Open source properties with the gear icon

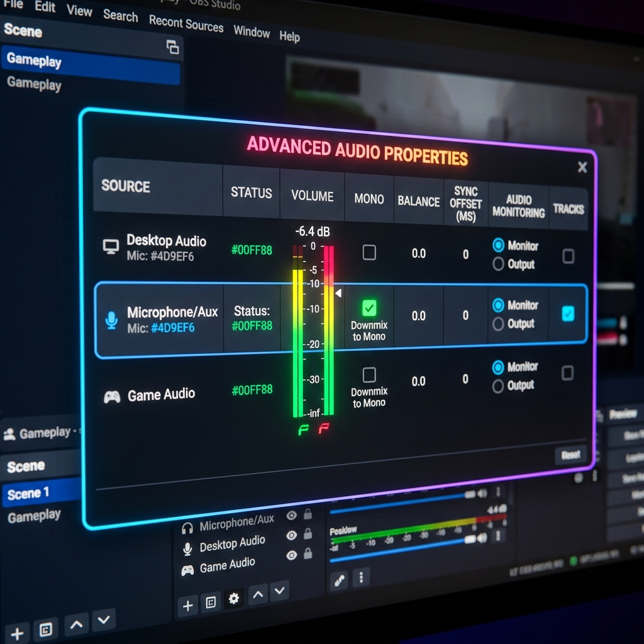[234, 599]
